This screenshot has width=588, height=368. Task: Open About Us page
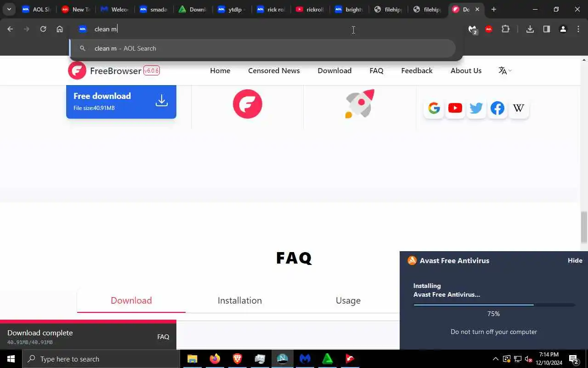click(466, 70)
